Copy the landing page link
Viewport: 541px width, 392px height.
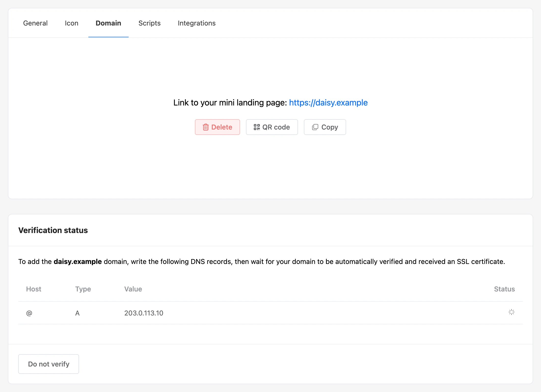pos(325,127)
